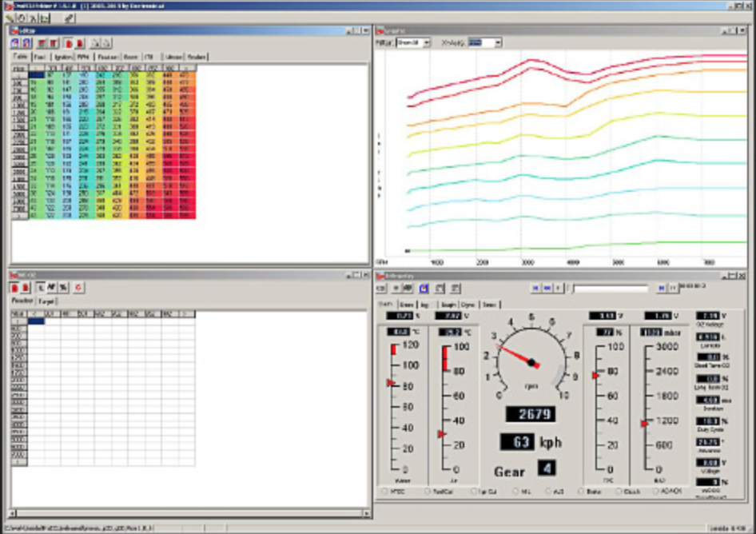Screen dimensions: 756x534
Task: Select the VTEC radio button in Telemetry
Action: pyautogui.click(x=384, y=492)
